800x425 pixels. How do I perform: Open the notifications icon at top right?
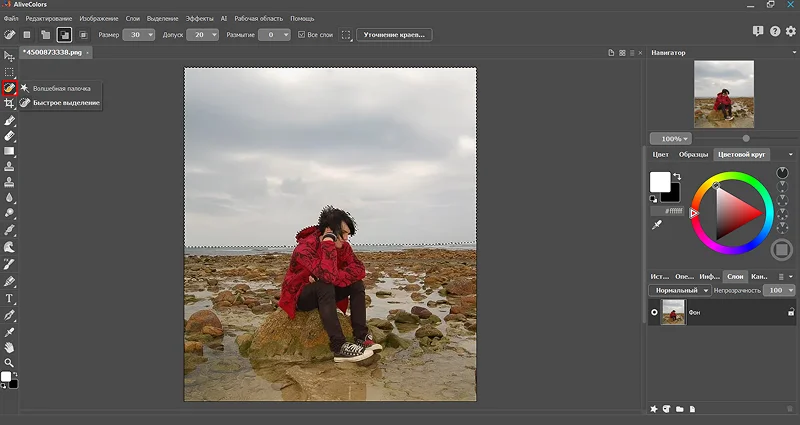tap(758, 31)
